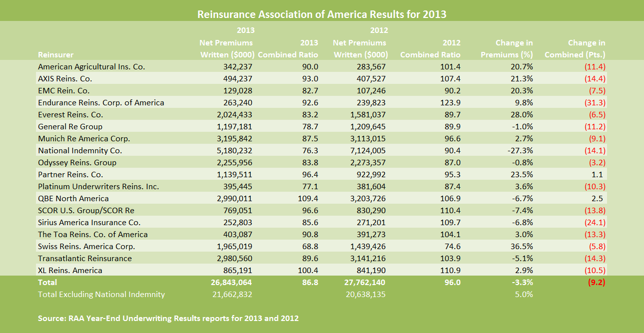The image size is (644, 333).
Task: Select General Re Group row label
Action: pyautogui.click(x=70, y=126)
